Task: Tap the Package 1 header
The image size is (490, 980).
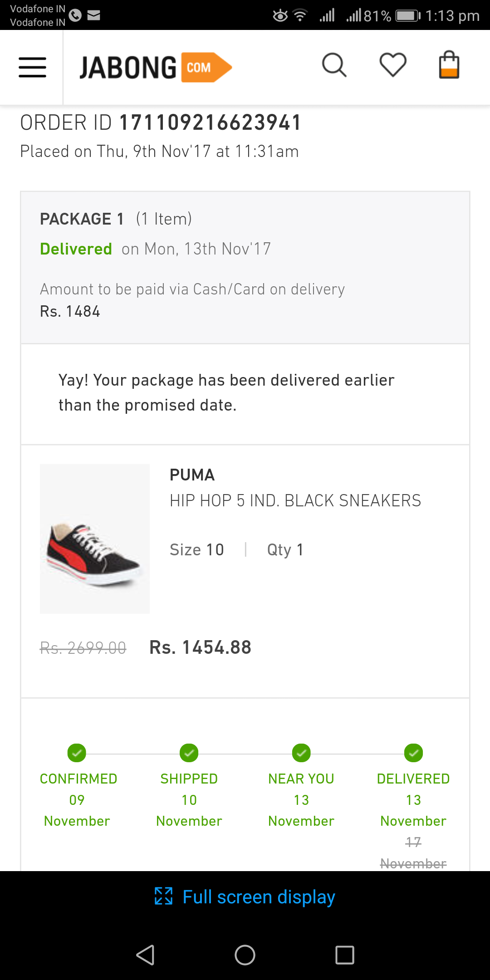Action: pos(82,219)
